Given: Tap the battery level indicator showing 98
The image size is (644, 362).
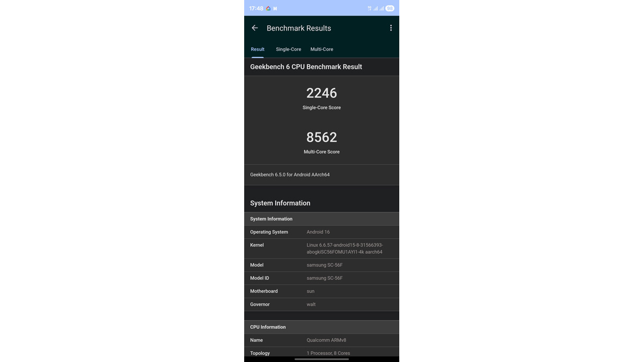Looking at the screenshot, I should [x=390, y=9].
